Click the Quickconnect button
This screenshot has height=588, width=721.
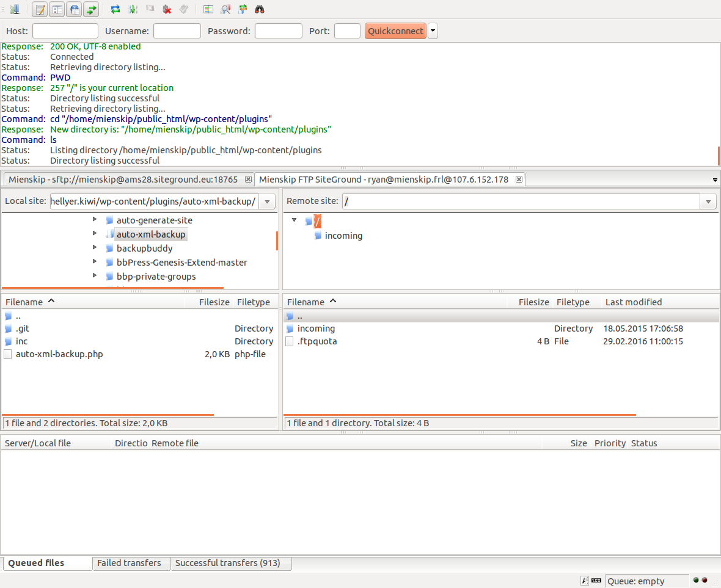click(x=395, y=31)
